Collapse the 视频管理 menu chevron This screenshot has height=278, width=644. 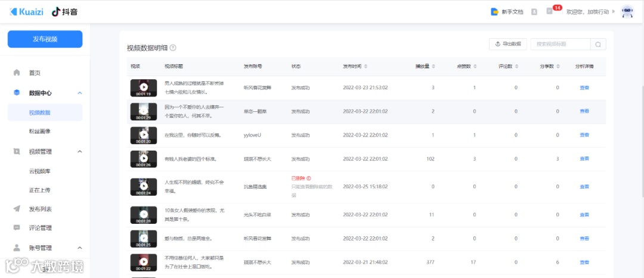[80, 152]
